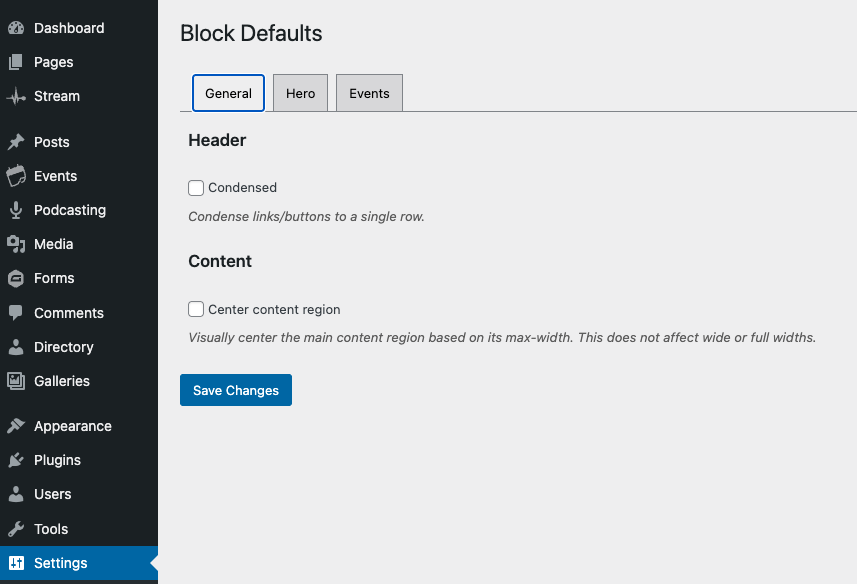
Task: Enable the Condensed header checkbox
Action: tap(196, 188)
